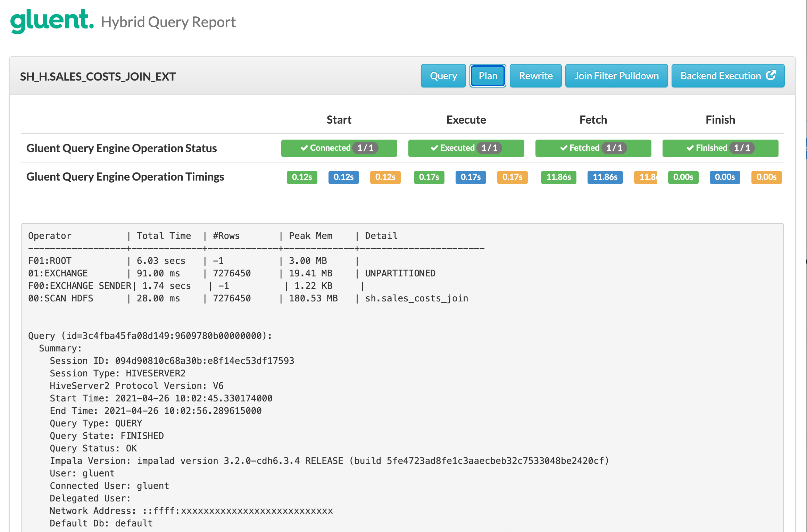This screenshot has width=807, height=532.
Task: Click the green 11.86s Fetch timing label
Action: [x=558, y=177]
